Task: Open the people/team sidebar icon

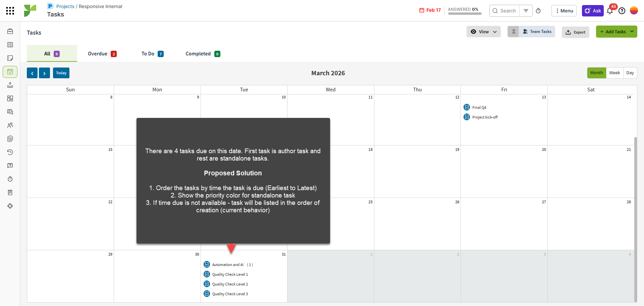Action: point(10,125)
